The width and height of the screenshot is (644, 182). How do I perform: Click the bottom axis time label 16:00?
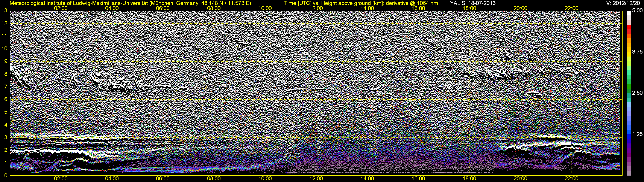click(418, 179)
